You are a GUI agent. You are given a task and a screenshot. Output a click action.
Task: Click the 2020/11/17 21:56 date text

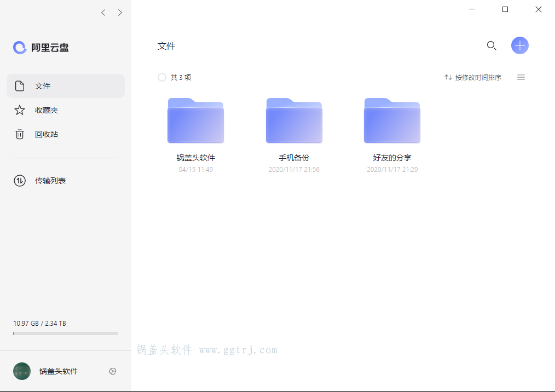coord(294,170)
